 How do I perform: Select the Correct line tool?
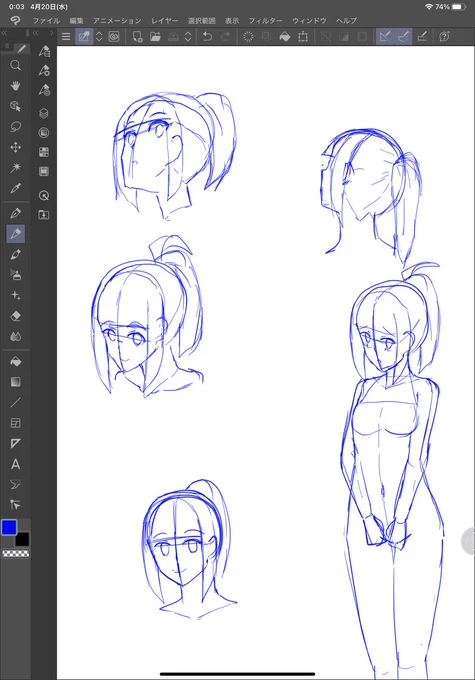click(x=15, y=505)
